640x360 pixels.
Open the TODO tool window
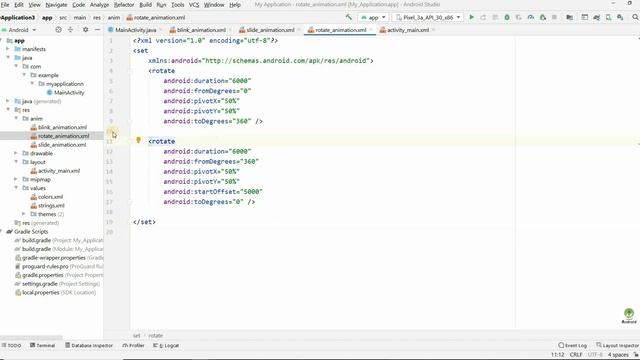(11, 345)
